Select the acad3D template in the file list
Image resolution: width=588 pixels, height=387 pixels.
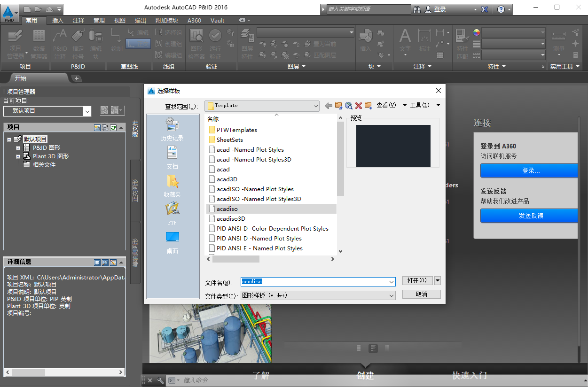coord(228,179)
